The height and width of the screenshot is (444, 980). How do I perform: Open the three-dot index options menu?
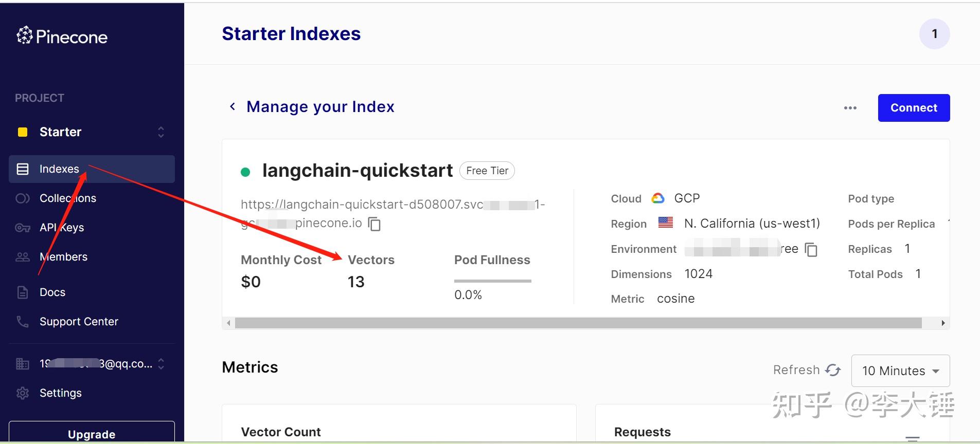850,108
